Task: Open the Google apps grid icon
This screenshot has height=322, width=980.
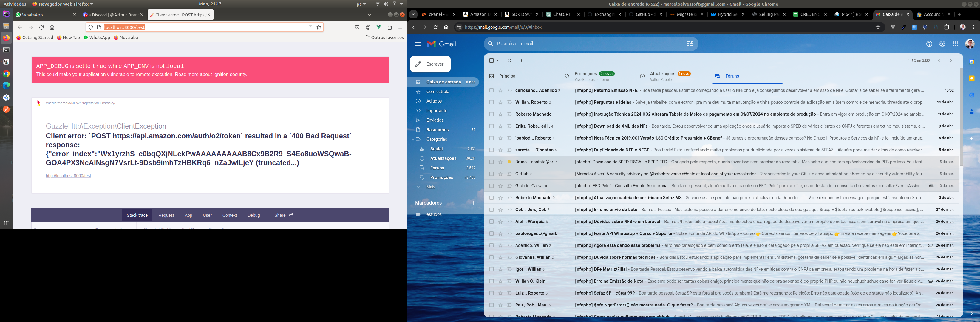Action: (955, 44)
